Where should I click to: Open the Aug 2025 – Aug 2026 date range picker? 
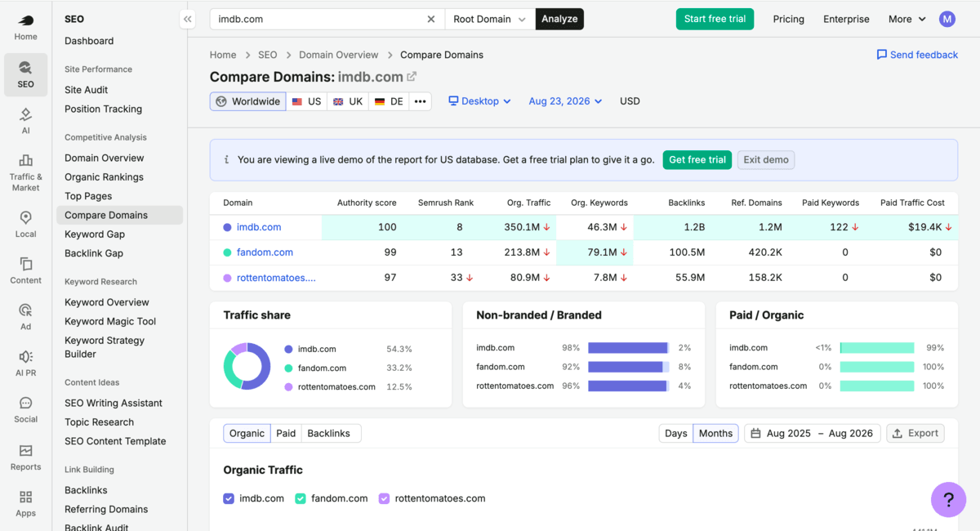tap(812, 433)
